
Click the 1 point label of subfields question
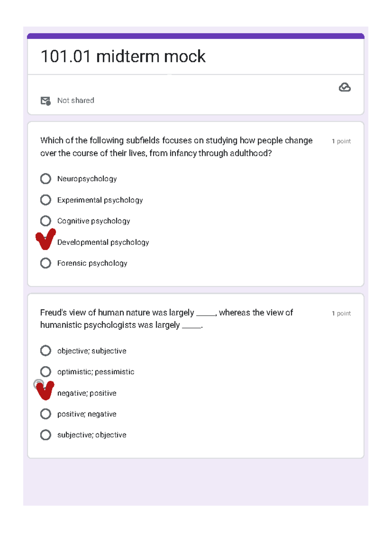(x=341, y=141)
